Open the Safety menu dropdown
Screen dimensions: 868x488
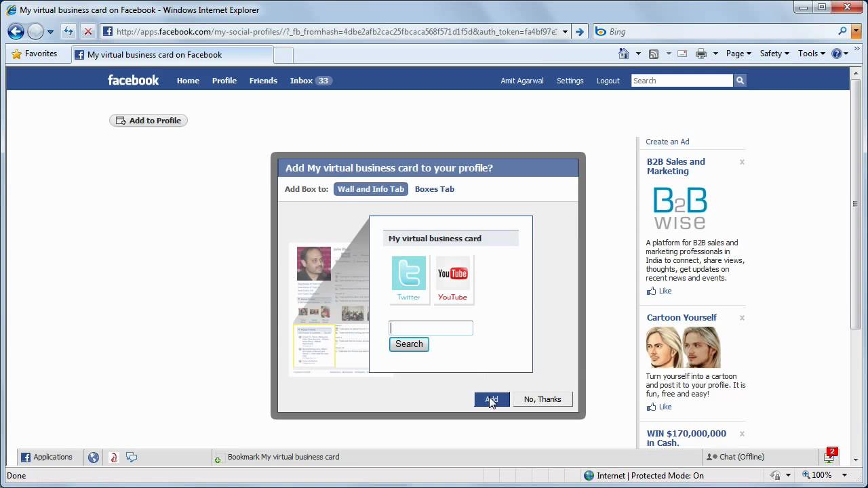pyautogui.click(x=774, y=54)
